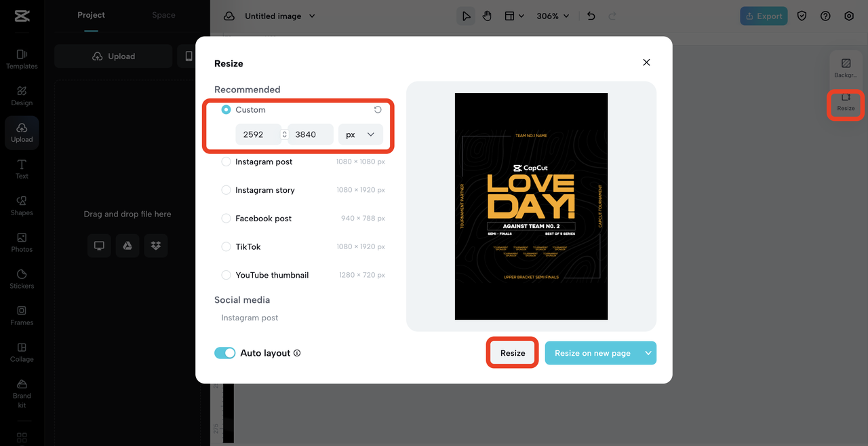The height and width of the screenshot is (446, 868).
Task: Open the Collage sidebar panel
Action: [22, 352]
